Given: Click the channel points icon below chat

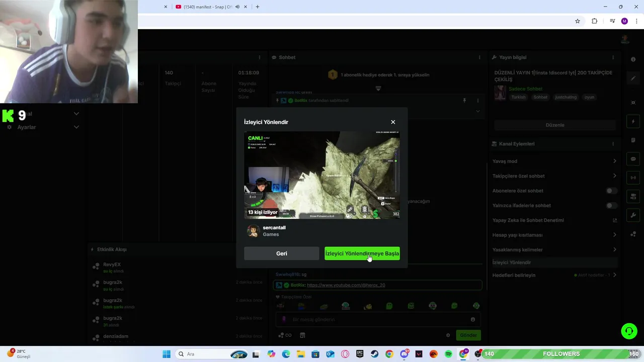Looking at the screenshot, I should tap(285, 335).
